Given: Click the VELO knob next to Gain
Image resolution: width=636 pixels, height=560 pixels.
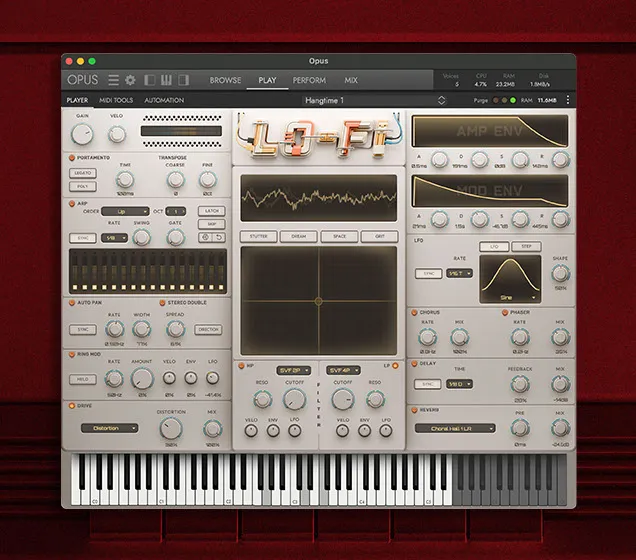Looking at the screenshot, I should 117,134.
